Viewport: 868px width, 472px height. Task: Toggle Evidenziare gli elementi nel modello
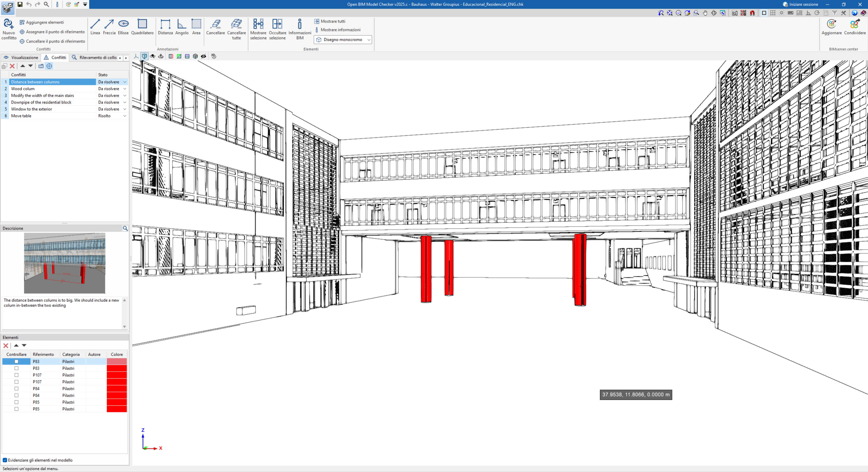5,460
